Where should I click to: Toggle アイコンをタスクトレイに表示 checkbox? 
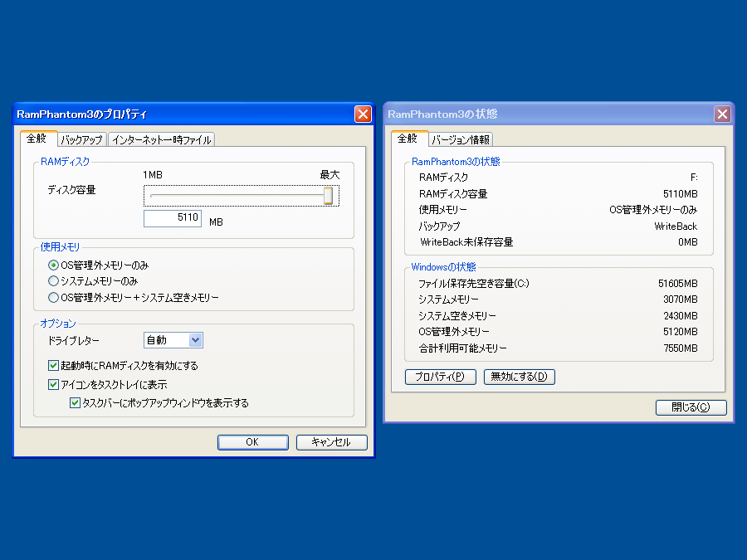pos(53,384)
